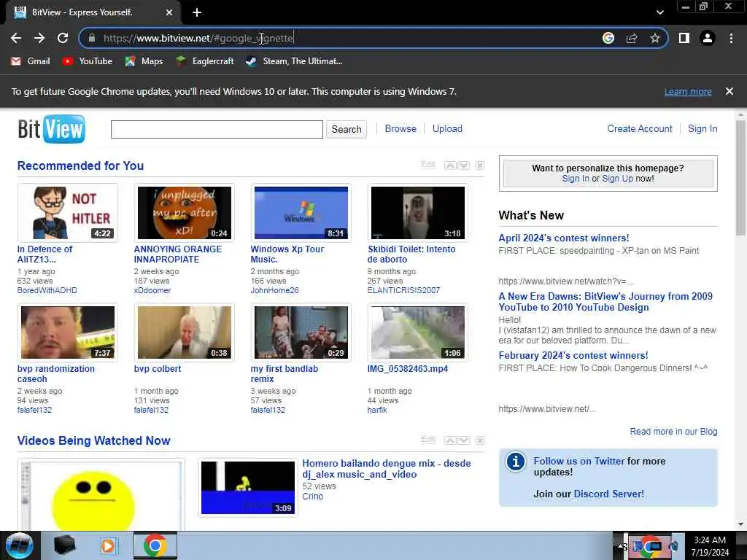Click Follow us on Twitter link
Viewport: 747px width, 560px height.
click(578, 461)
